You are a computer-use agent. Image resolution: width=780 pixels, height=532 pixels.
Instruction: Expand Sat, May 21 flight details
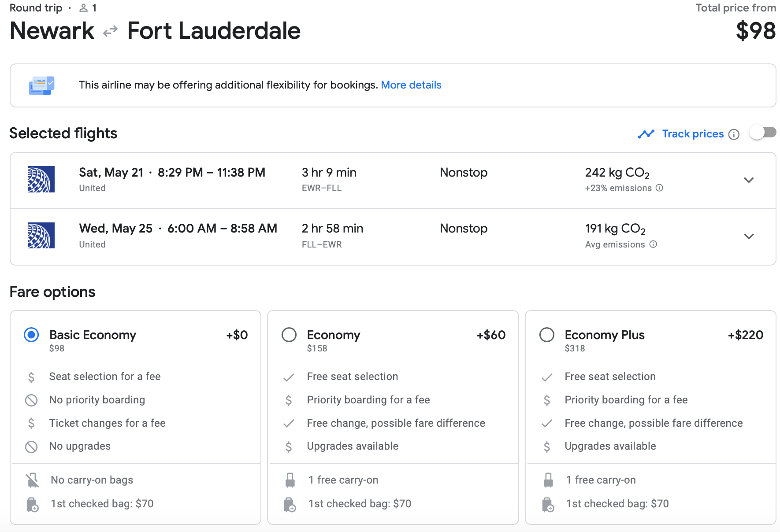pos(749,180)
